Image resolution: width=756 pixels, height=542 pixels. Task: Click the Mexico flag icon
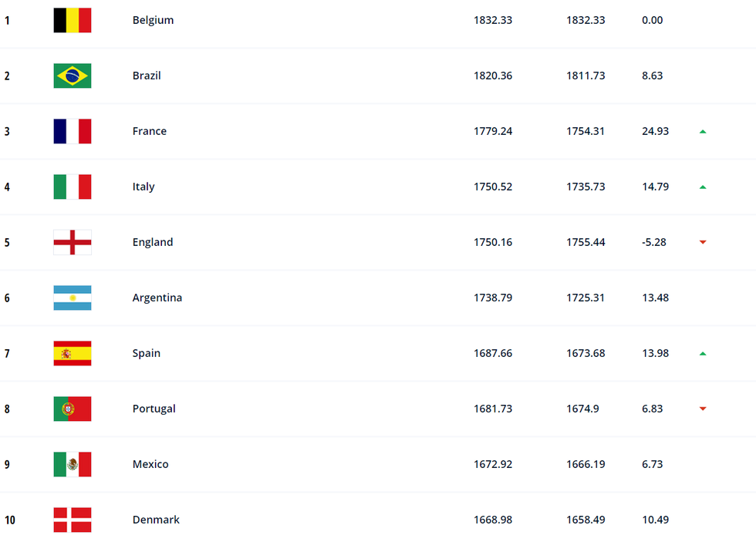(x=73, y=464)
